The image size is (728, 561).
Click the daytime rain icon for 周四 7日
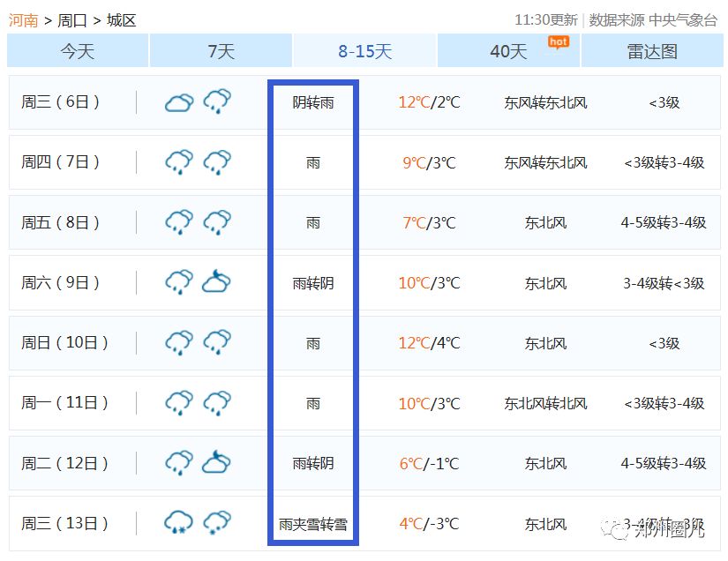click(x=179, y=162)
